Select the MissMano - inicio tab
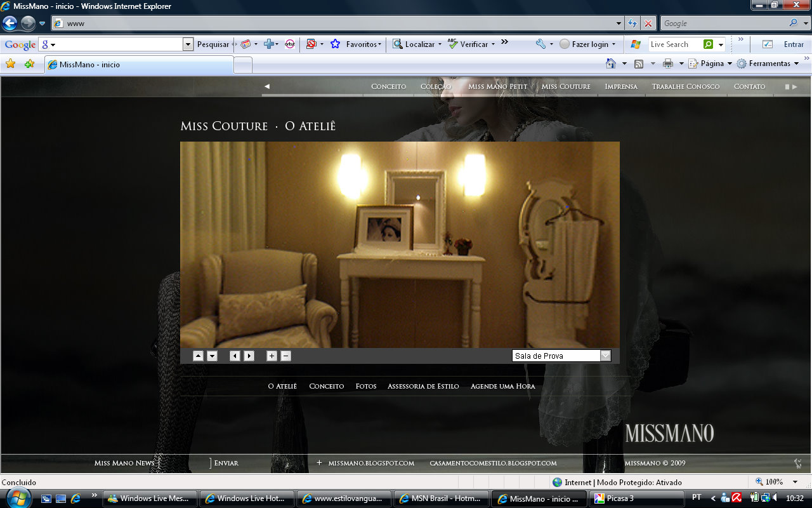This screenshot has width=812, height=508. 139,65
